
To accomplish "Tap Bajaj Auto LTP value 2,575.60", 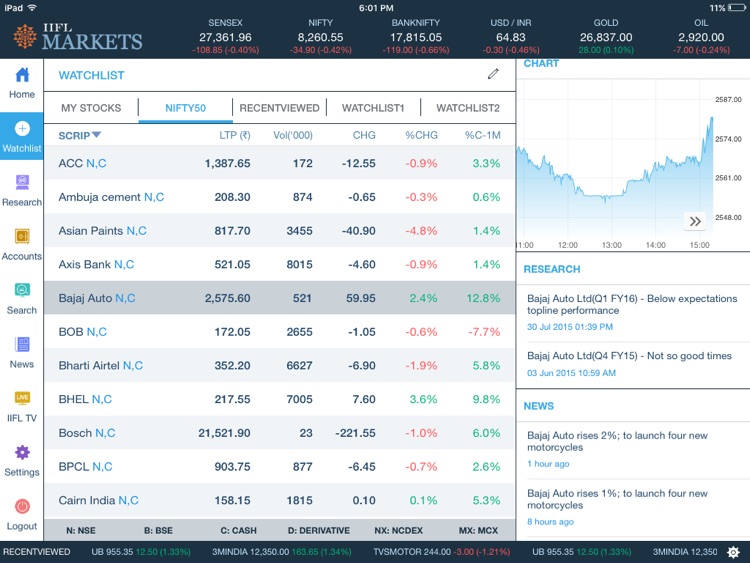I will (228, 298).
